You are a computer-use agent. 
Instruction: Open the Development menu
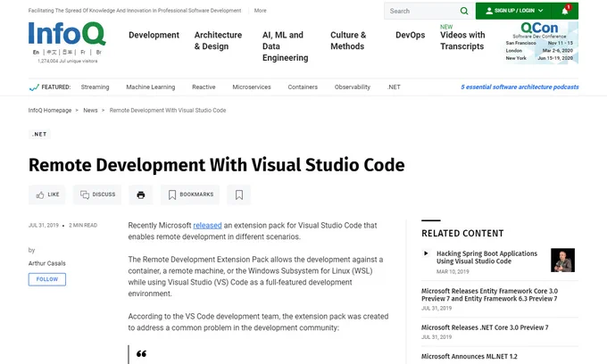point(154,35)
